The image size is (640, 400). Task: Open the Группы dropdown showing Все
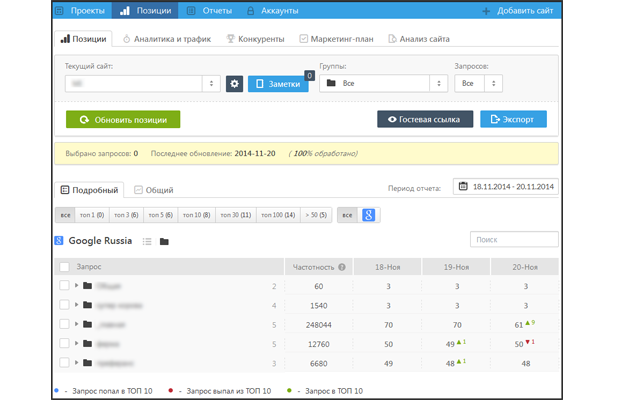[383, 84]
